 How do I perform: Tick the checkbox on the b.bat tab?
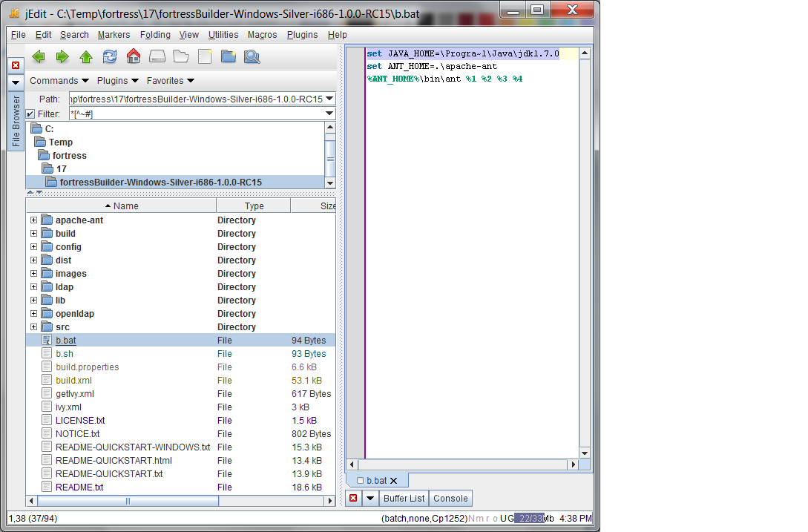[361, 481]
